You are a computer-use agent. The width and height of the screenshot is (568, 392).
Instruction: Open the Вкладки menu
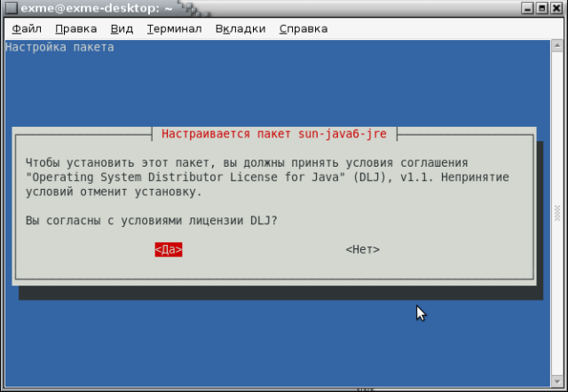click(241, 28)
